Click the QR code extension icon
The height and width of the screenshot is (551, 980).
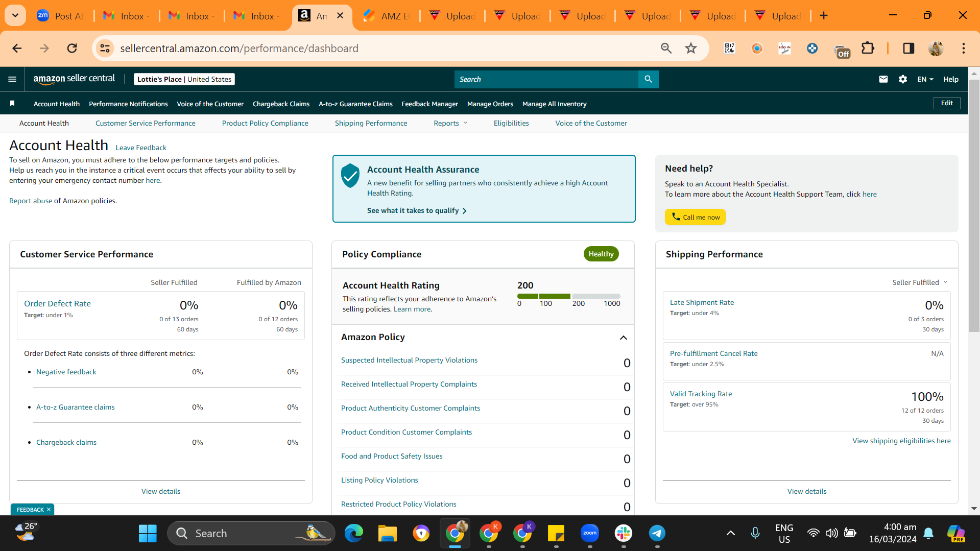729,48
